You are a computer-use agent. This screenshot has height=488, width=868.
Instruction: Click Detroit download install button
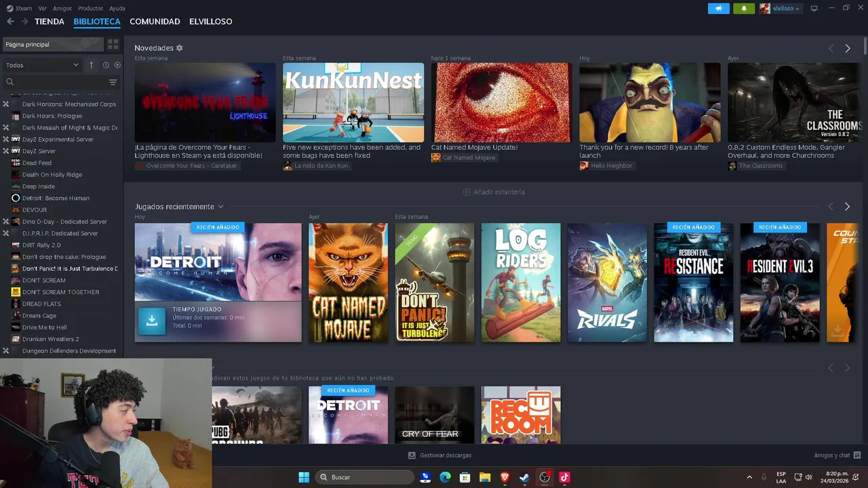(152, 321)
